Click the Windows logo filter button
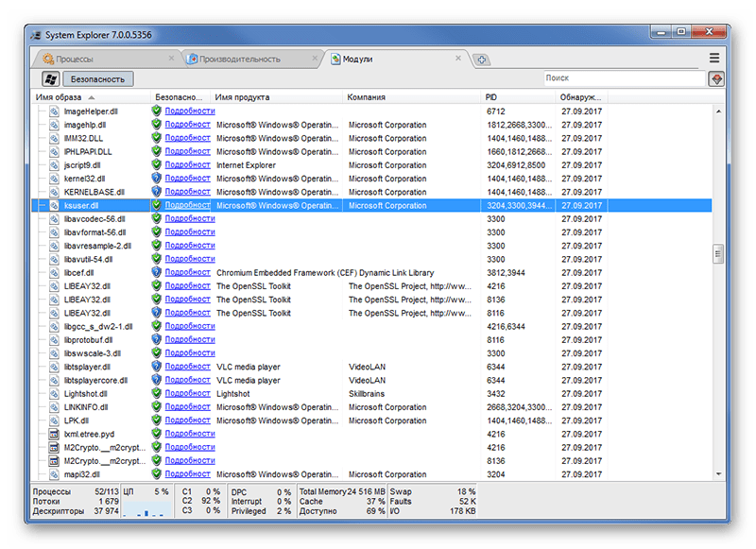The width and height of the screenshot is (756, 549). pyautogui.click(x=50, y=79)
